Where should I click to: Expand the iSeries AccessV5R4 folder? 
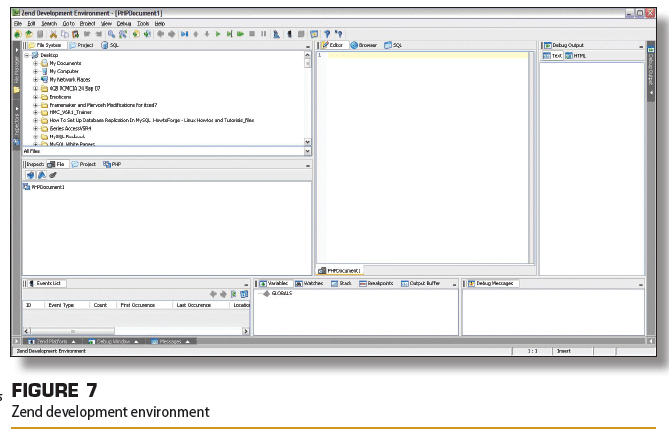(x=36, y=128)
